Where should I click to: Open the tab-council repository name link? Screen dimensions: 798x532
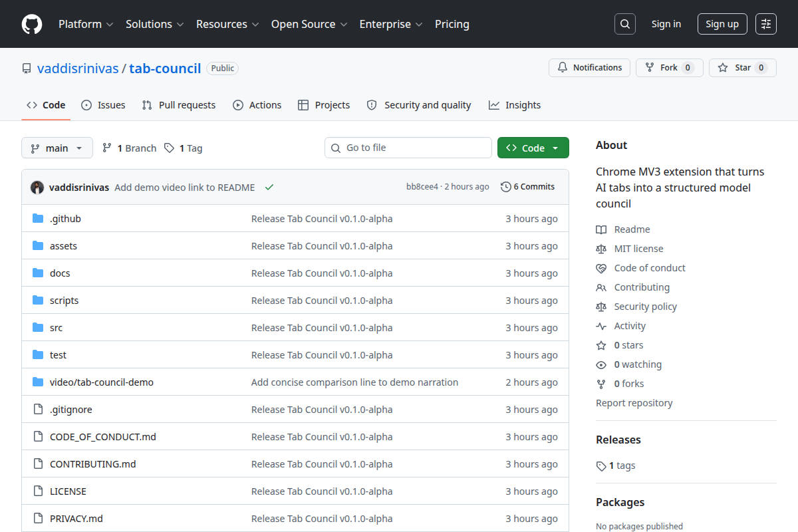[165, 68]
